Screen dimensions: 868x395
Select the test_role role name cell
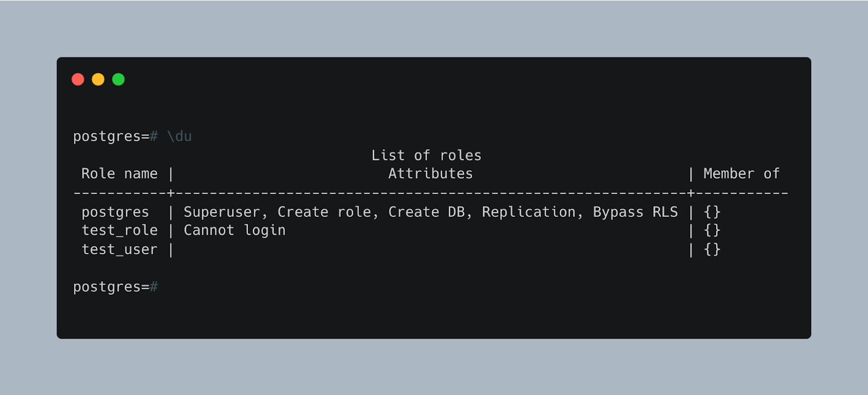point(119,231)
